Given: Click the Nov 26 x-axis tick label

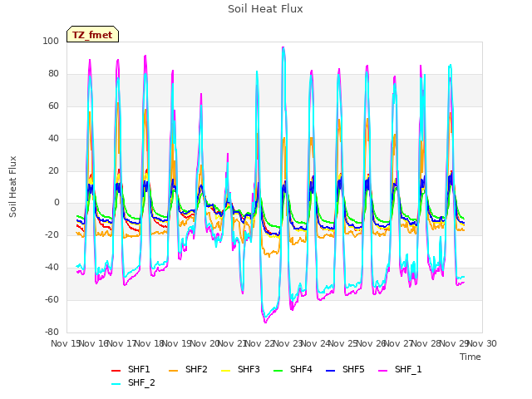Looking at the screenshot, I should [372, 343].
